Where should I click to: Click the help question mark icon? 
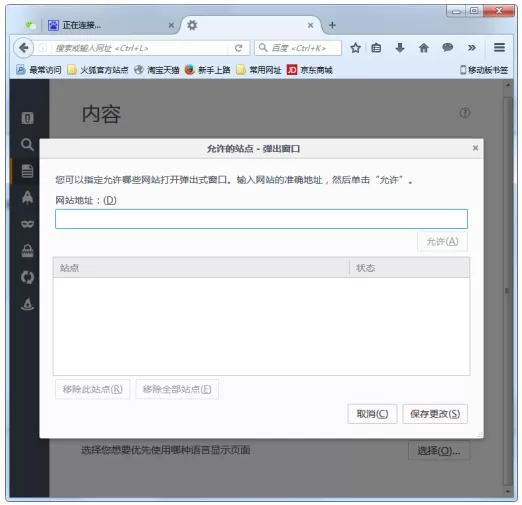click(465, 113)
